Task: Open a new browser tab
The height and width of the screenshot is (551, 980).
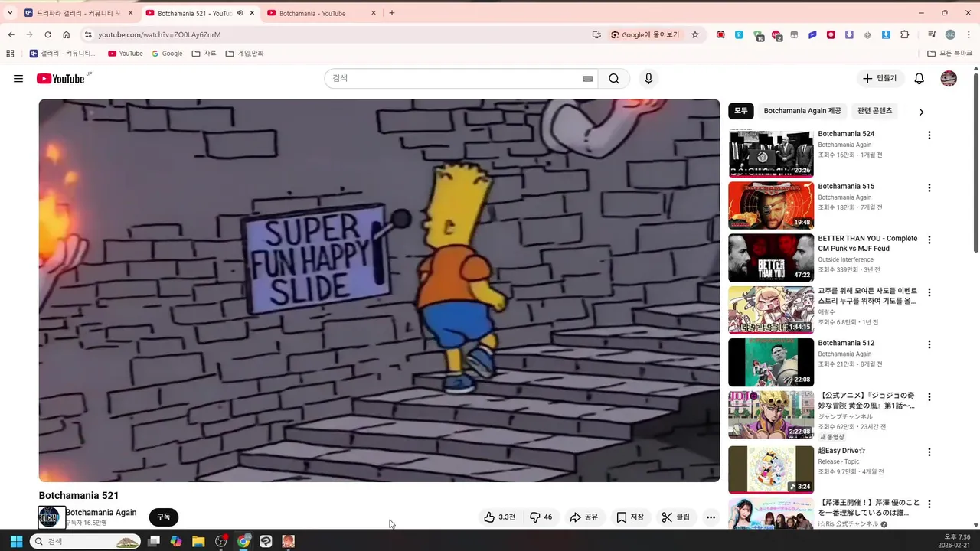Action: coord(392,13)
